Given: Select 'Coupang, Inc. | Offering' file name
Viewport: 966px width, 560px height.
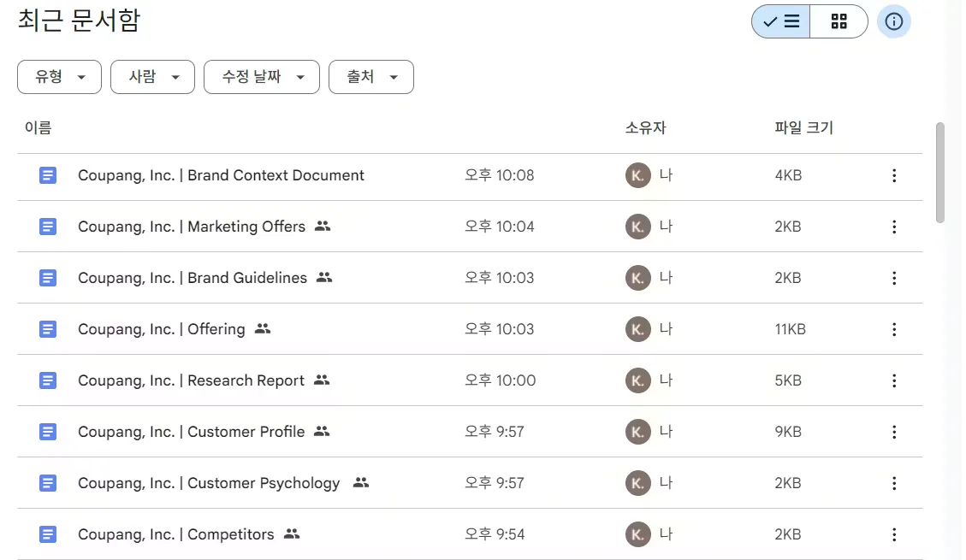Looking at the screenshot, I should pyautogui.click(x=162, y=329).
